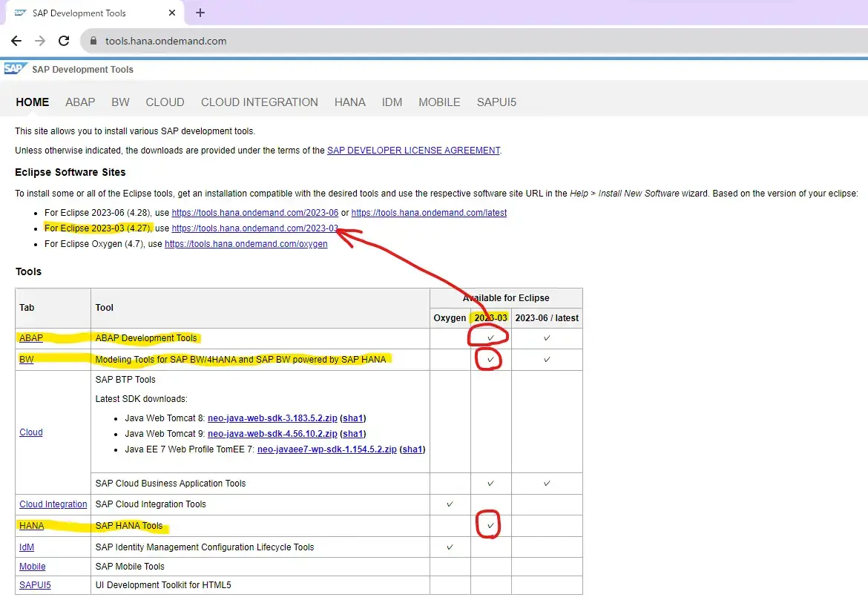
Task: Click the '2023-06 / latest' column header
Action: 547,317
